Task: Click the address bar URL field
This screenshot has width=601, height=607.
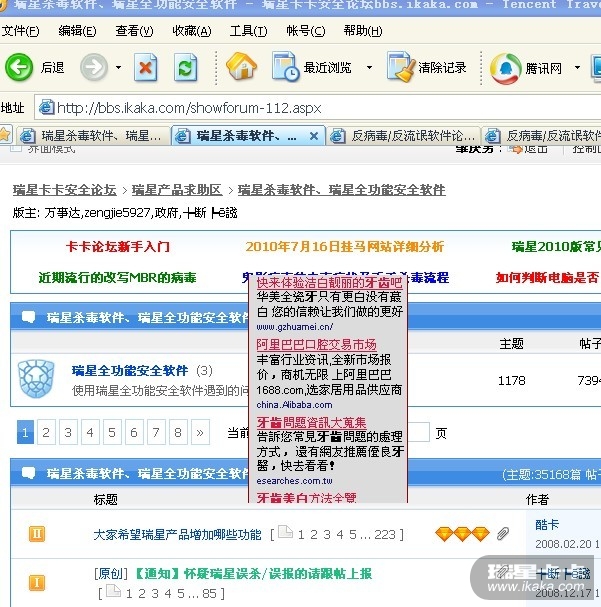Action: click(317, 108)
